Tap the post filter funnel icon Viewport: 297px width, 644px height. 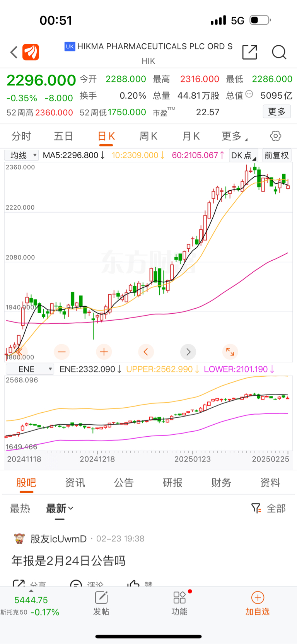click(256, 508)
